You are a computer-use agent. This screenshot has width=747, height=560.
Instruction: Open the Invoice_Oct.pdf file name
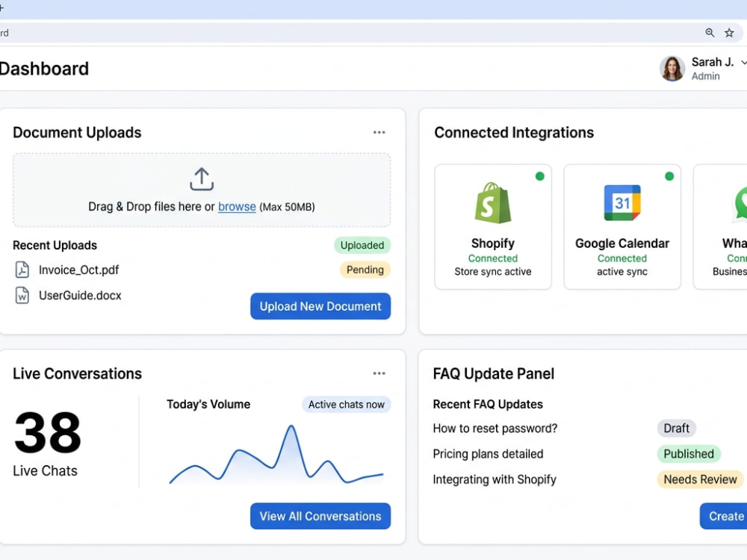pos(78,270)
